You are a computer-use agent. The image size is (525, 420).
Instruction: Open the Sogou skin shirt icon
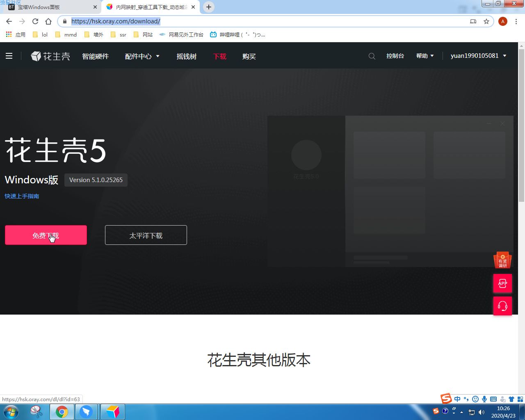click(511, 399)
